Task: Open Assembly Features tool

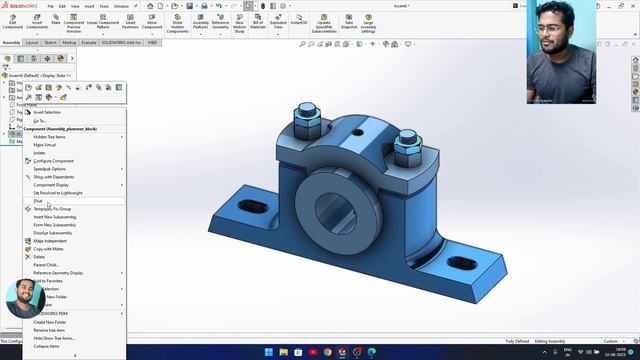Action: pyautogui.click(x=201, y=22)
